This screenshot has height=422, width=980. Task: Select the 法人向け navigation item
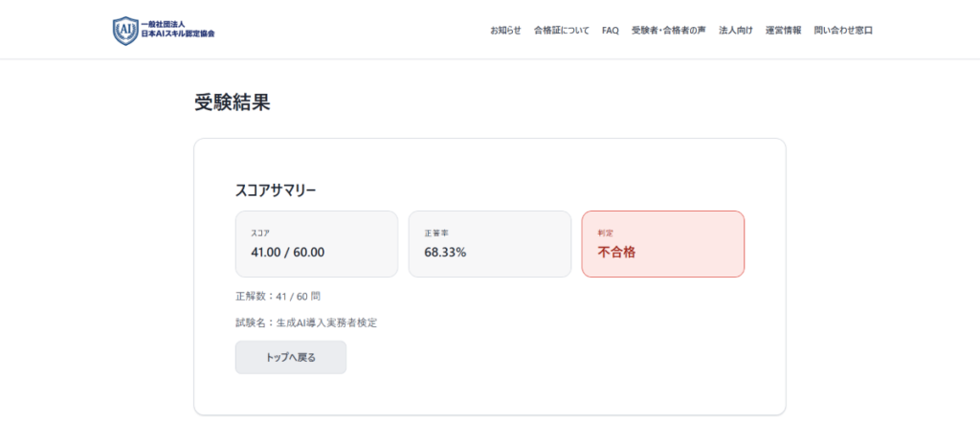click(736, 31)
